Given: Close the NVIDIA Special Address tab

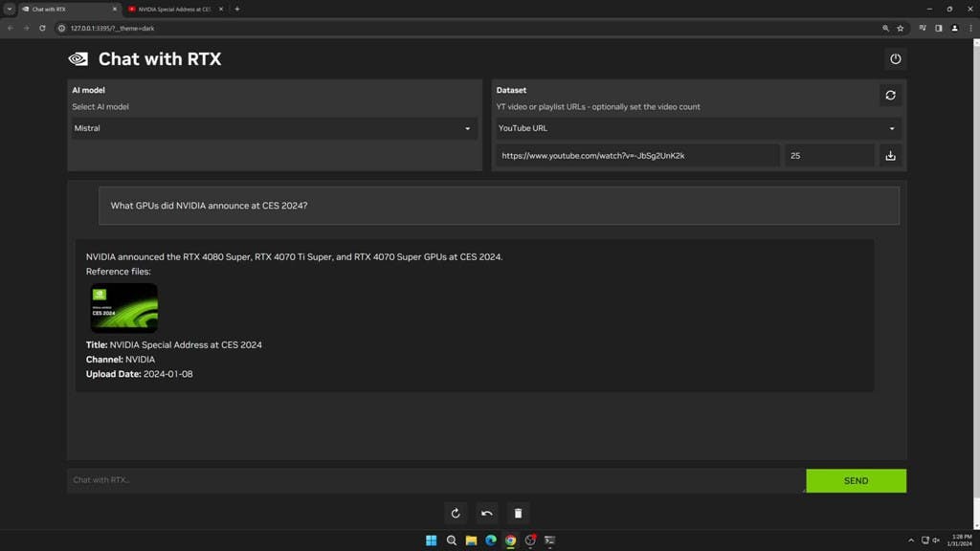Looking at the screenshot, I should pos(221,10).
